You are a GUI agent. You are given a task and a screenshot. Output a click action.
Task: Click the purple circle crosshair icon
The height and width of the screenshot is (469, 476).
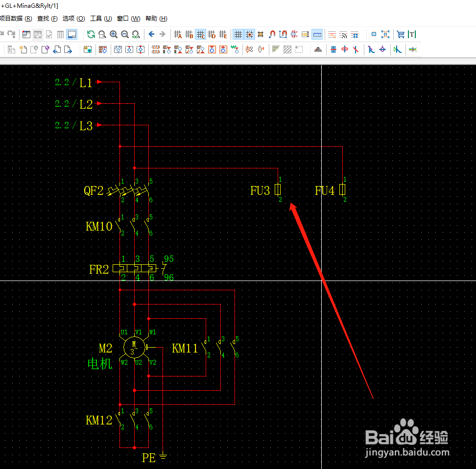382,49
